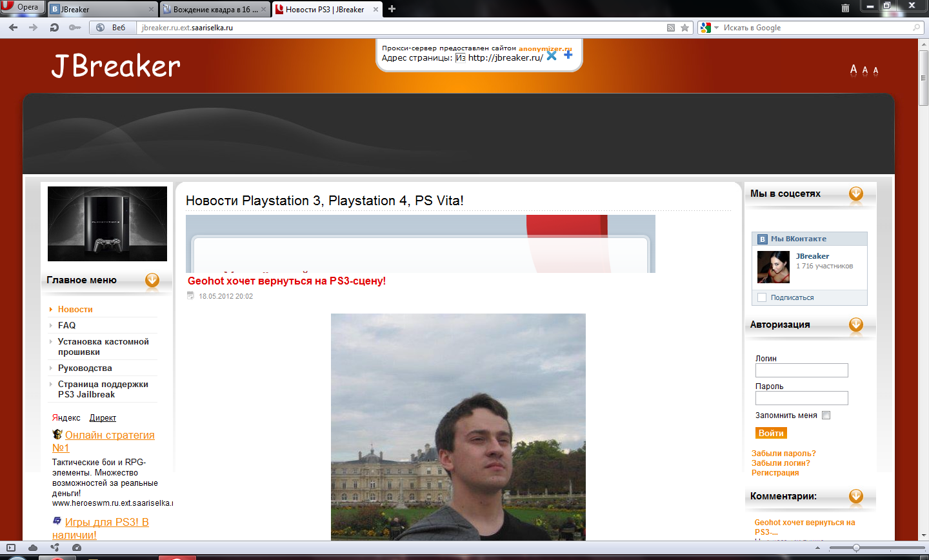
Task: Open the Geohot хочет вернуться на PS3-сцену! article
Action: pyautogui.click(x=286, y=281)
